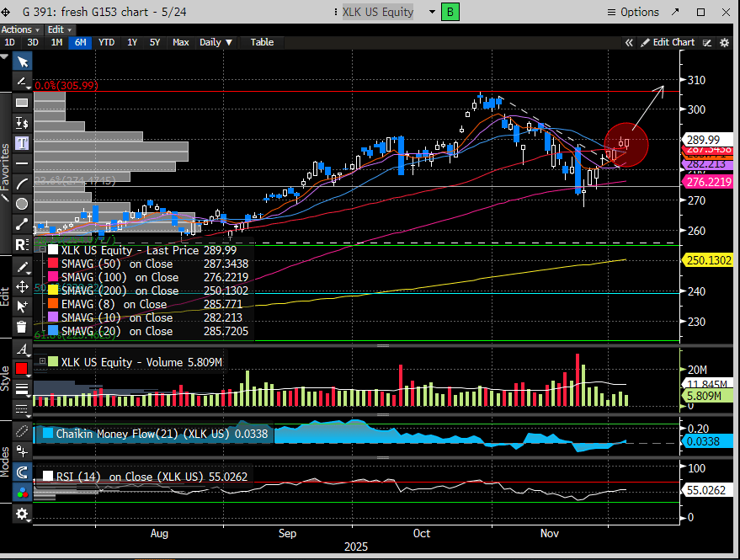The height and width of the screenshot is (560, 740).
Task: Click the crosshair move icon in title bar
Action: coord(6,12)
